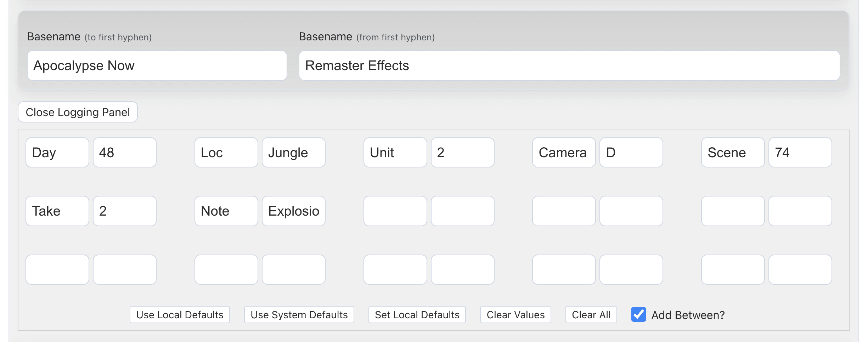Image resolution: width=868 pixels, height=342 pixels.
Task: Click the Note label field
Action: (x=226, y=211)
